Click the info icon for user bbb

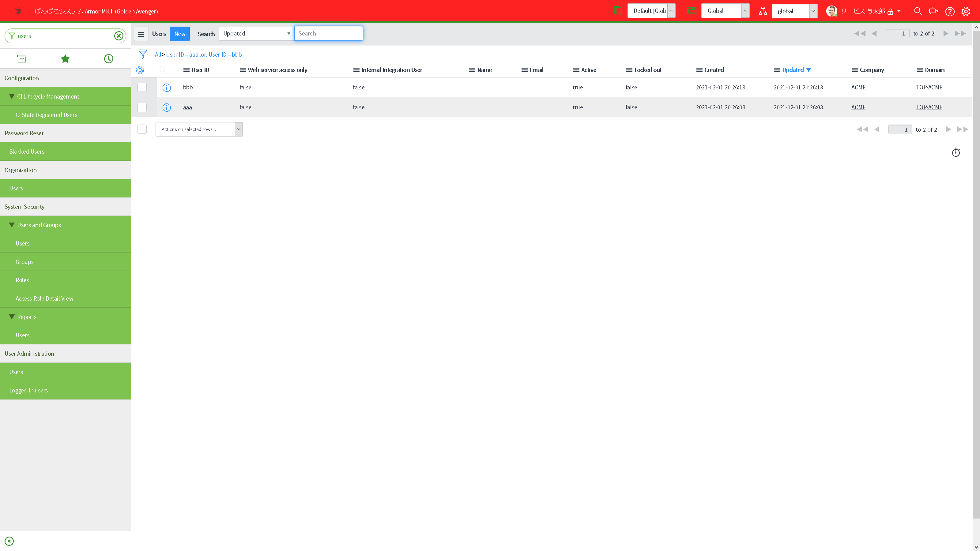click(x=167, y=88)
